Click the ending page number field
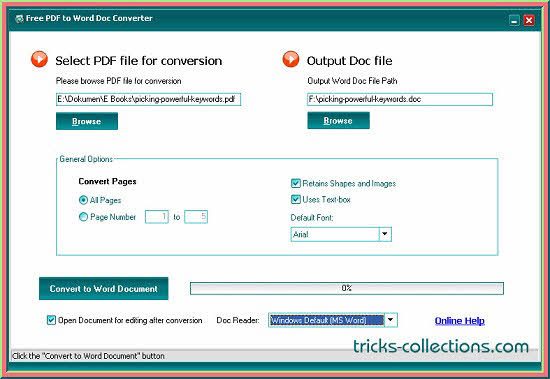The image size is (550, 379). [x=196, y=217]
